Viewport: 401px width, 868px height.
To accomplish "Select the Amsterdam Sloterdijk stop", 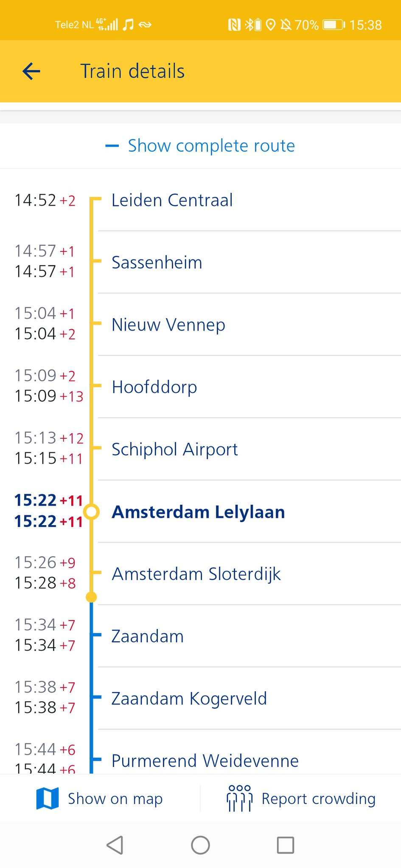I will 196,574.
